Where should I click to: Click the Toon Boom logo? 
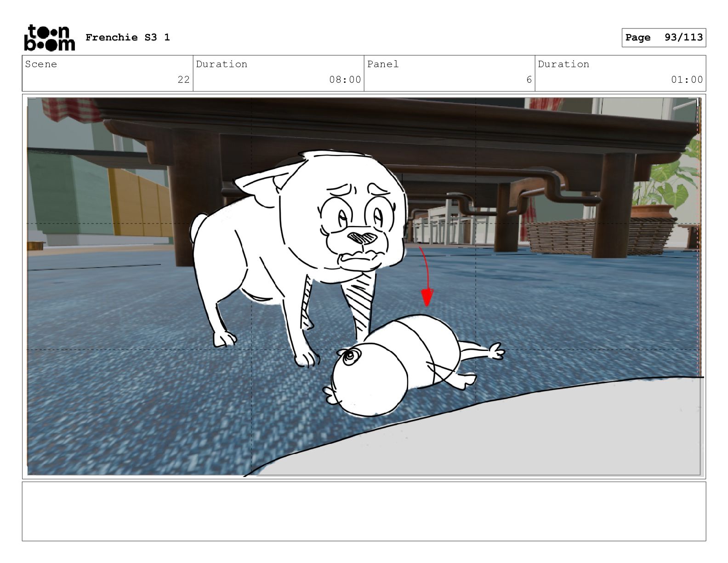point(49,37)
